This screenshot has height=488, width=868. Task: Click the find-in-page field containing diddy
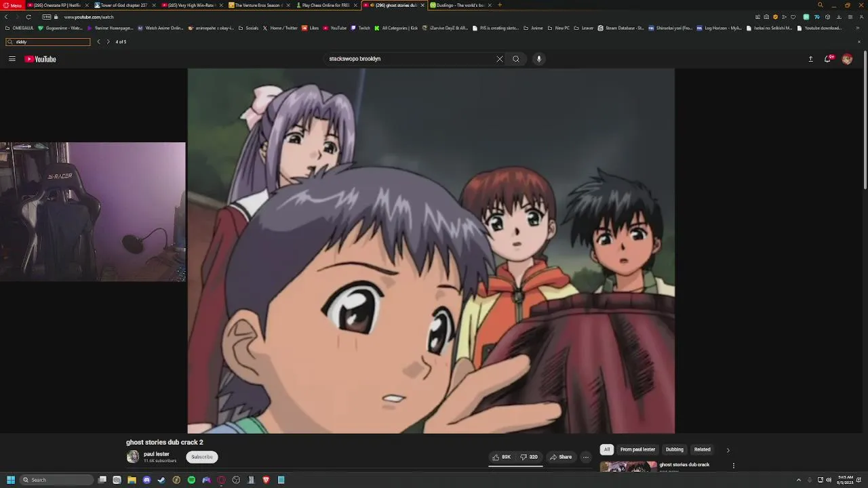[48, 42]
